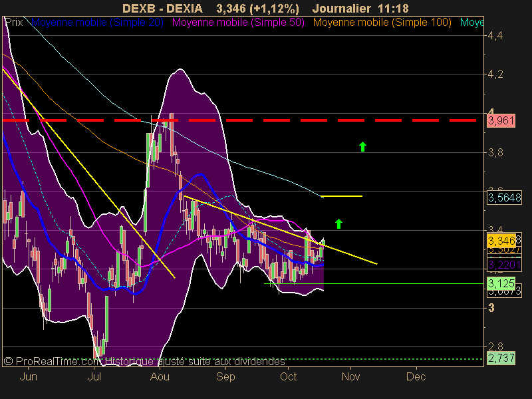Click the green 3,125 support price tag
Screen dimensions: 532x399
tap(501, 283)
